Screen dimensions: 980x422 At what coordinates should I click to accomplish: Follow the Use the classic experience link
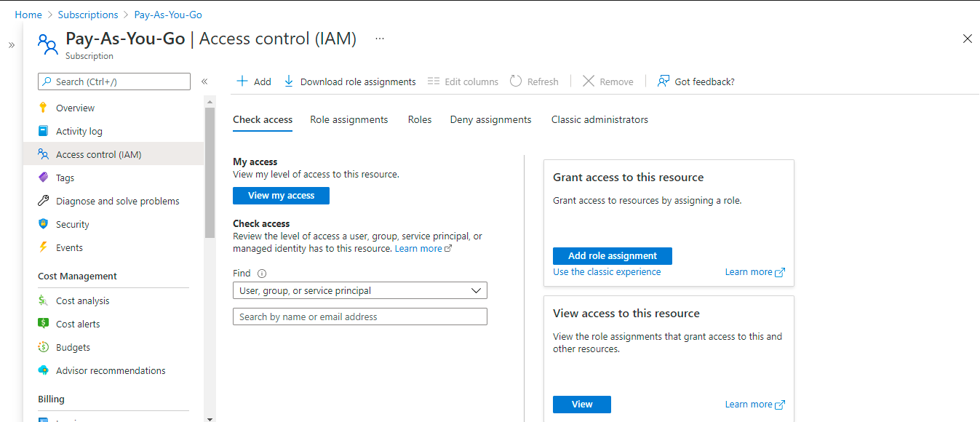click(x=607, y=272)
